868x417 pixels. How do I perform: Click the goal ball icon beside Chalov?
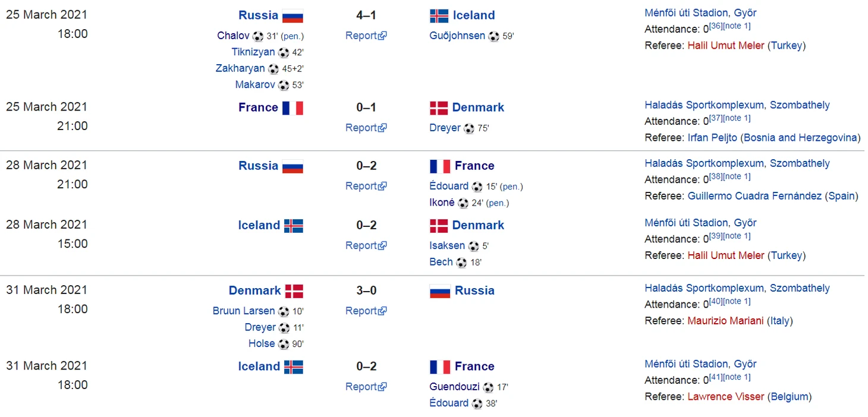pos(258,36)
